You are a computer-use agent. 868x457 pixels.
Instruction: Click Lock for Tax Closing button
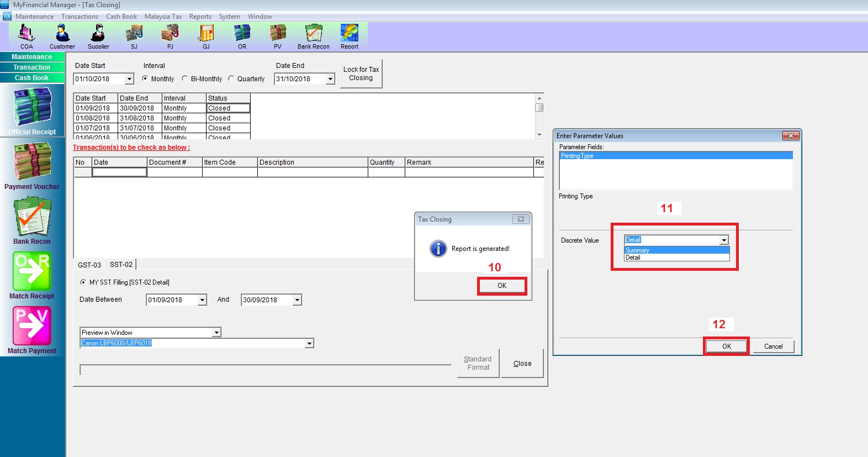pos(361,73)
